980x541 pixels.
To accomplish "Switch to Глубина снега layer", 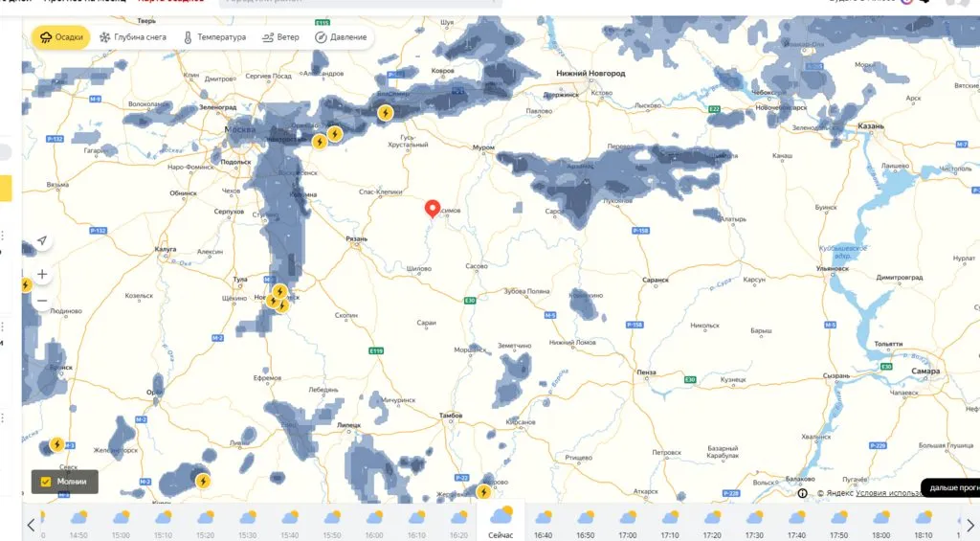I will (x=132, y=37).
